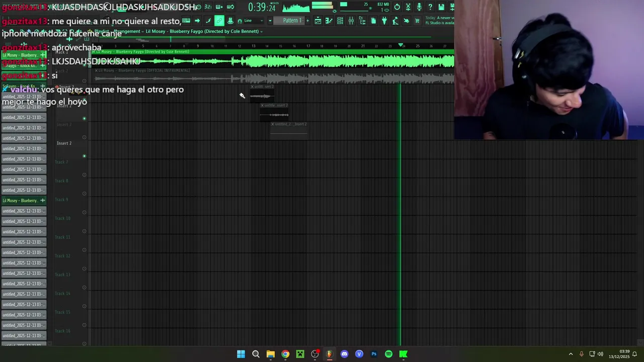Screen dimensions: 644x362
Task: Toggle typing keyboard to piano icon
Action: tap(186, 21)
